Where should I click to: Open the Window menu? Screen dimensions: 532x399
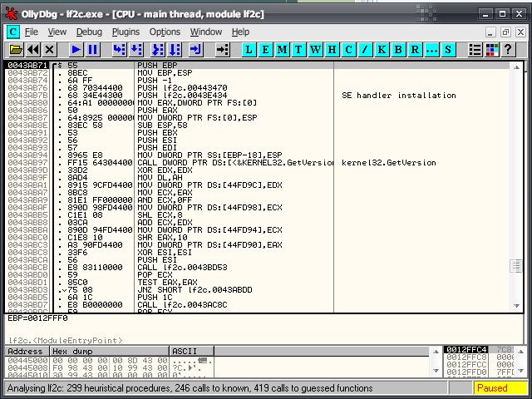[x=206, y=32]
